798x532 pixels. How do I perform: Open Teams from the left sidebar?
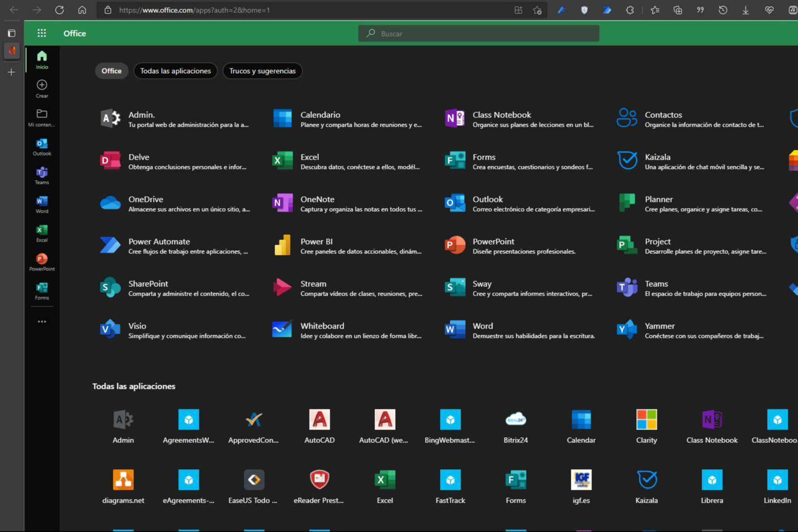click(42, 175)
